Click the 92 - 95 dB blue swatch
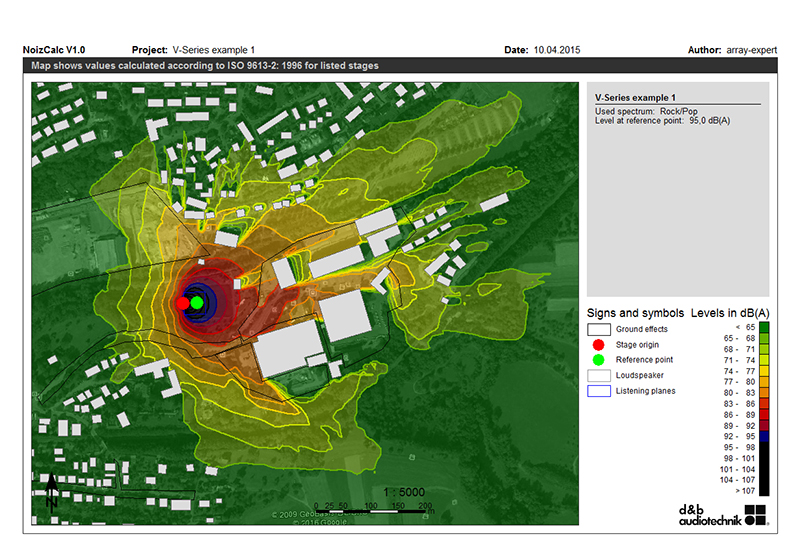The height and width of the screenshot is (556, 800). pyautogui.click(x=764, y=437)
